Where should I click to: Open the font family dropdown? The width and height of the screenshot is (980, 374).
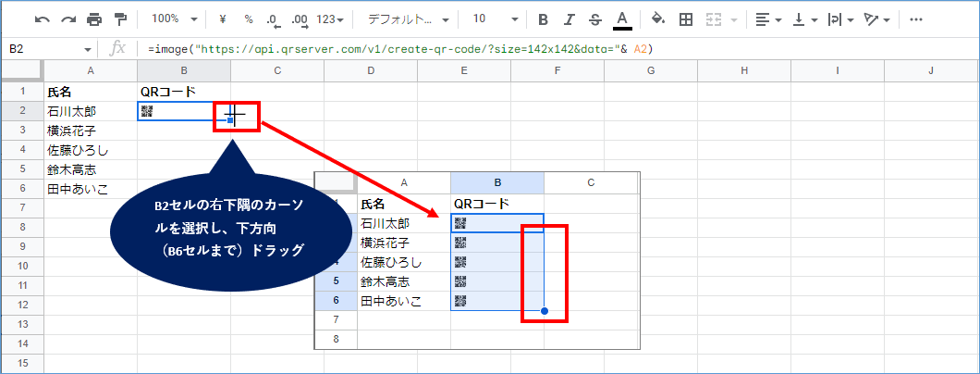[408, 19]
